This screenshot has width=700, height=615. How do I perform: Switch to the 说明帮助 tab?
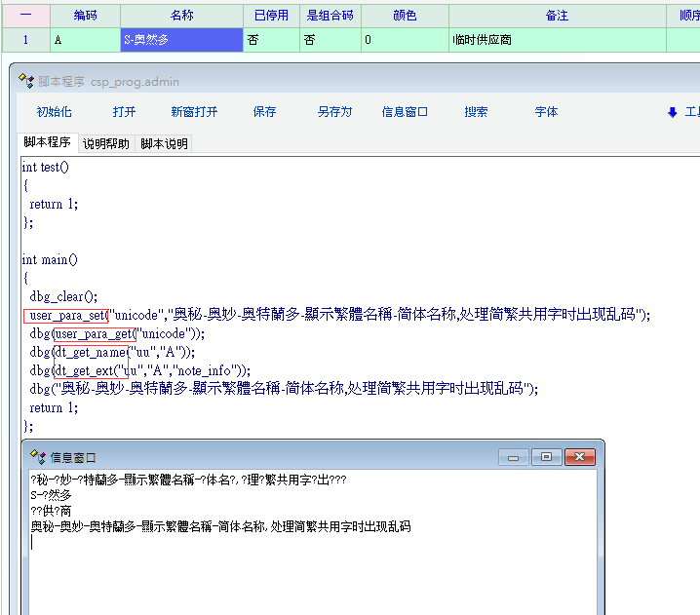[x=105, y=143]
